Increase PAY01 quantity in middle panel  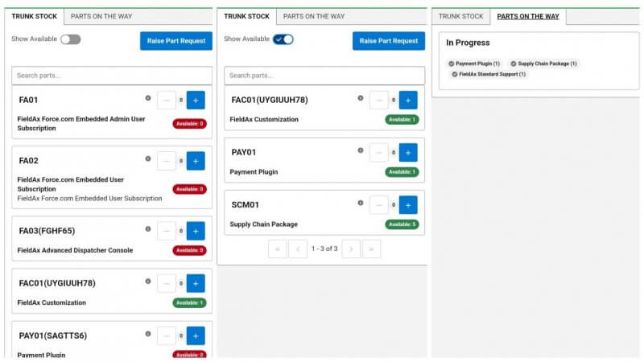tap(408, 153)
